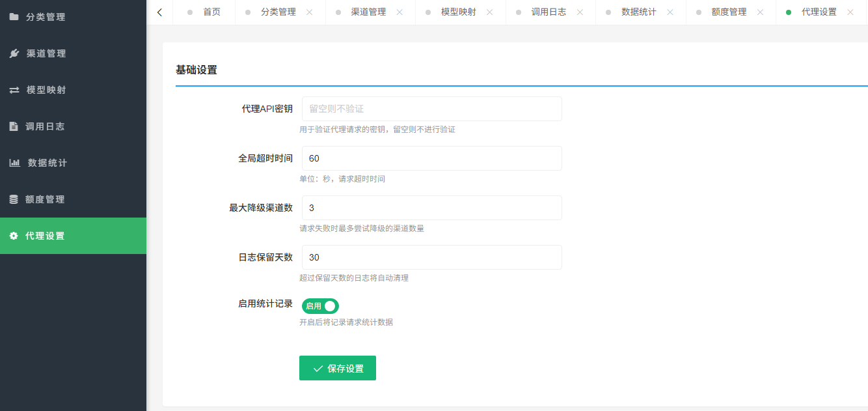Viewport: 868px width, 411px height.
Task: Click the left arrow to scroll tabs back
Action: pyautogui.click(x=160, y=12)
